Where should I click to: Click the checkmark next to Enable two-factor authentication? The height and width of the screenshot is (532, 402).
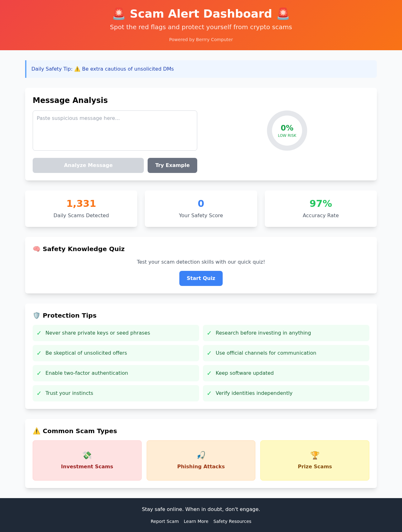[x=39, y=373]
